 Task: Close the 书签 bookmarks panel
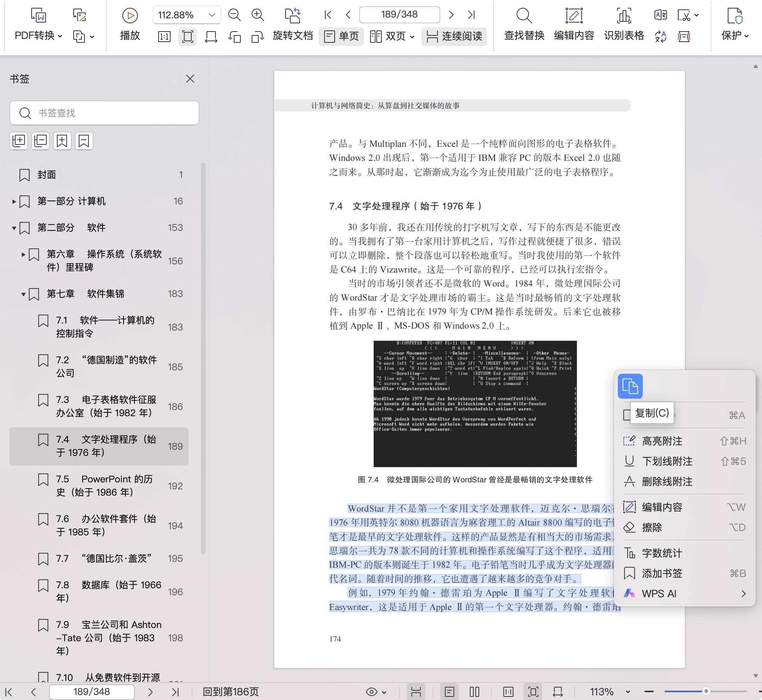(x=190, y=79)
